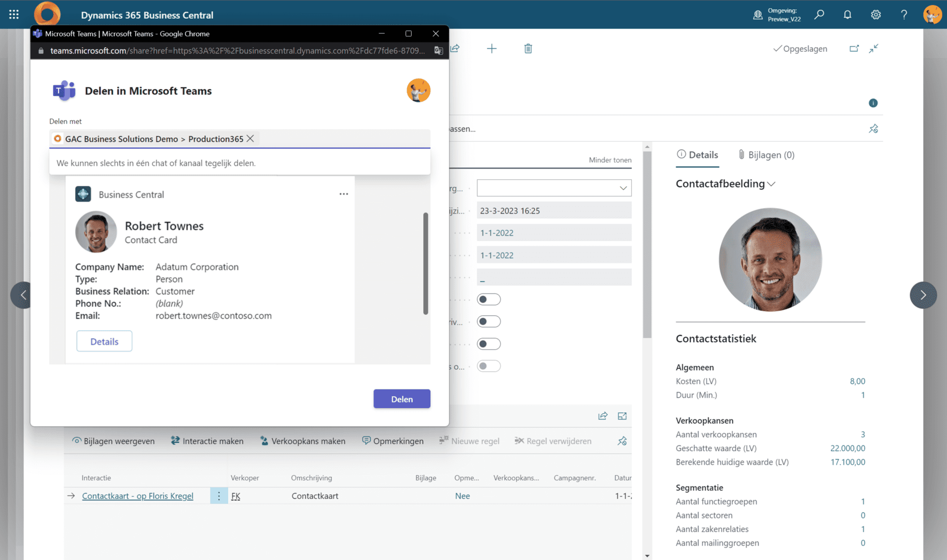
Task: Click the blue information icon
Action: (x=873, y=103)
